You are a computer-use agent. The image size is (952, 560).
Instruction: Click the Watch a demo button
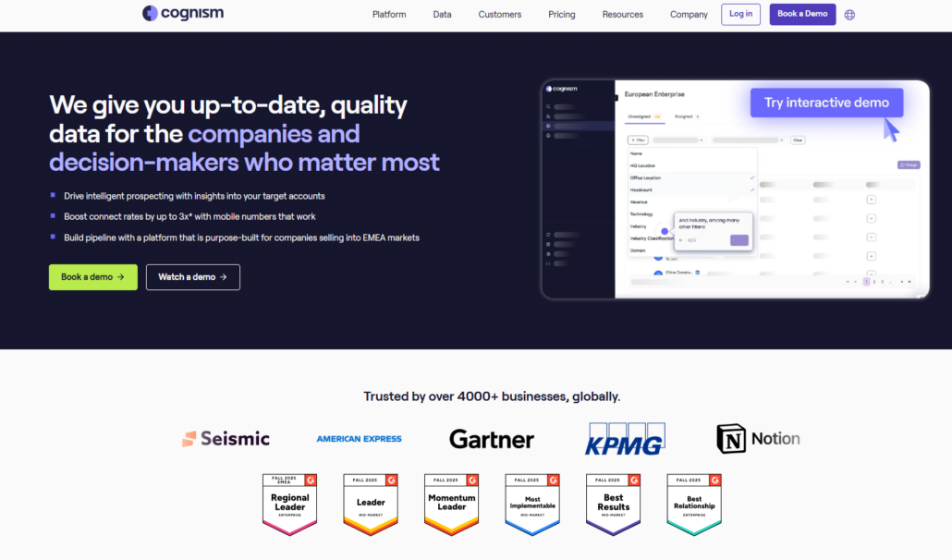tap(192, 277)
